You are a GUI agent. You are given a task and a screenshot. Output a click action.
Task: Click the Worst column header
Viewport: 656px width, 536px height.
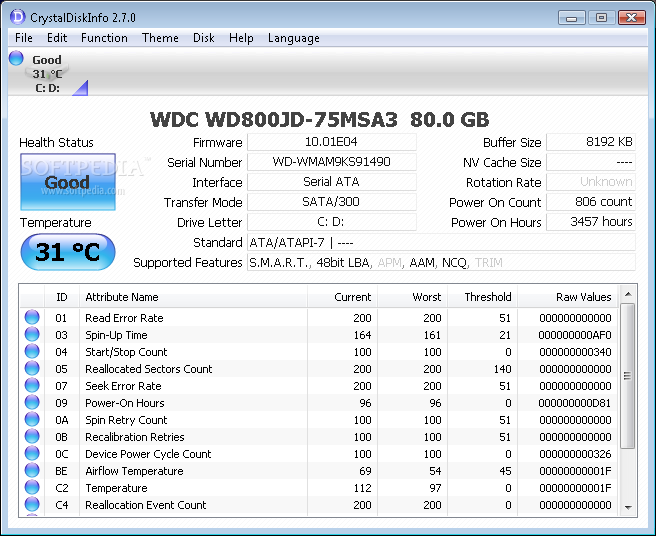(413, 297)
